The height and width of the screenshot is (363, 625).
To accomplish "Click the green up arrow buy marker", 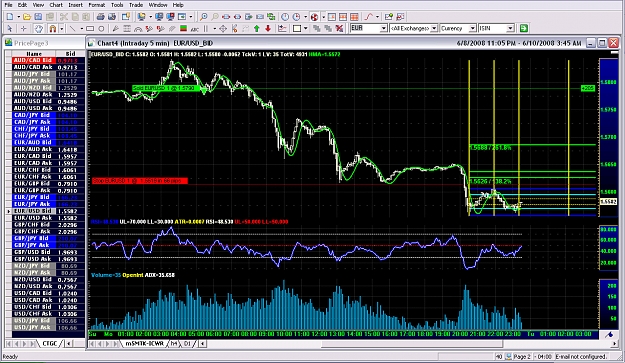I will [x=257, y=28].
